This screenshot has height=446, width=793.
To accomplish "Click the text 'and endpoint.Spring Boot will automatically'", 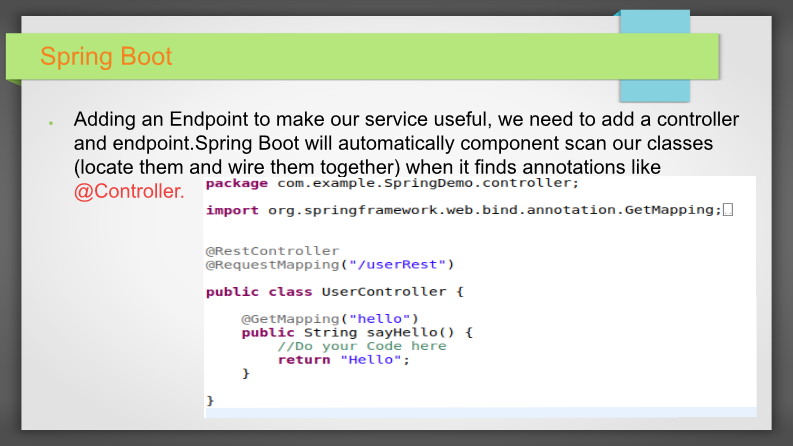I will (264, 143).
